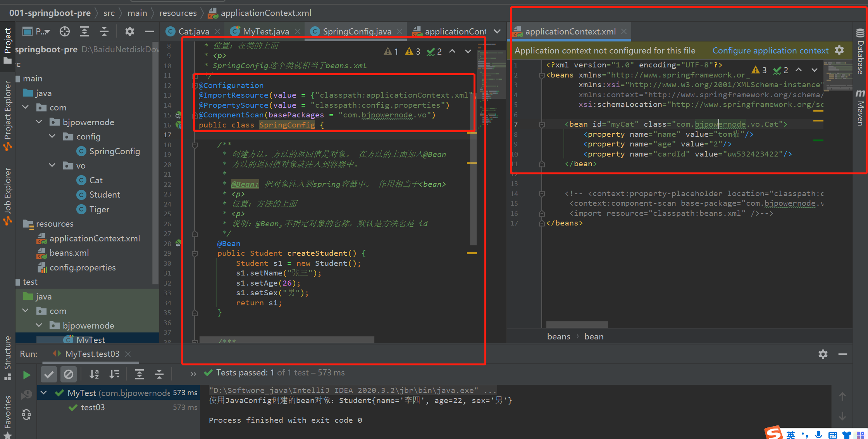This screenshot has height=439, width=868.
Task: Switch to the SpringConfig.java editor tab
Action: click(356, 31)
